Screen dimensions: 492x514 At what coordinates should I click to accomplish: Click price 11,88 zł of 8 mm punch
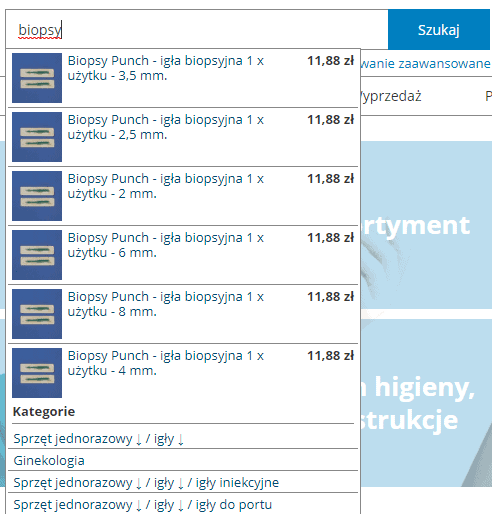(330, 297)
